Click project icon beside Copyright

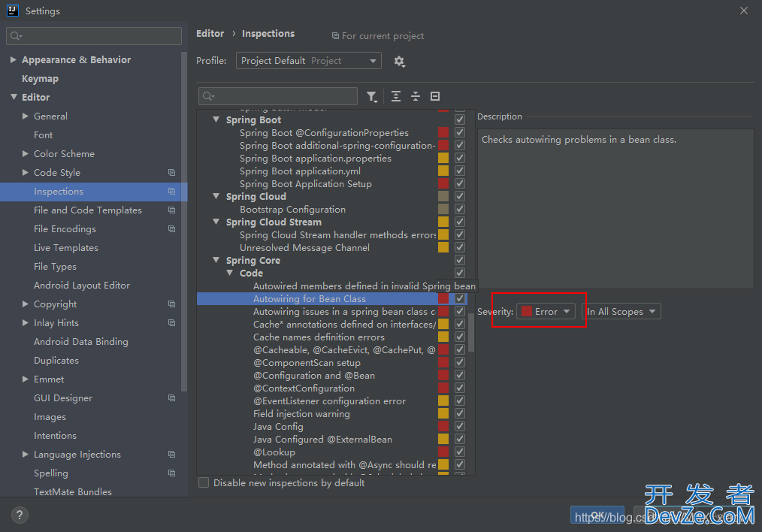pyautogui.click(x=171, y=304)
